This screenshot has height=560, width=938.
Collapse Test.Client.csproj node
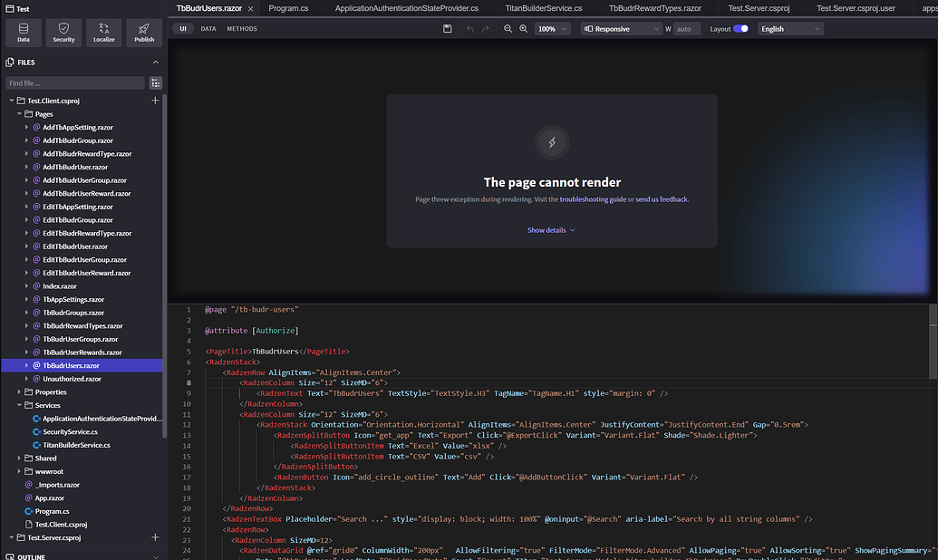click(x=12, y=101)
